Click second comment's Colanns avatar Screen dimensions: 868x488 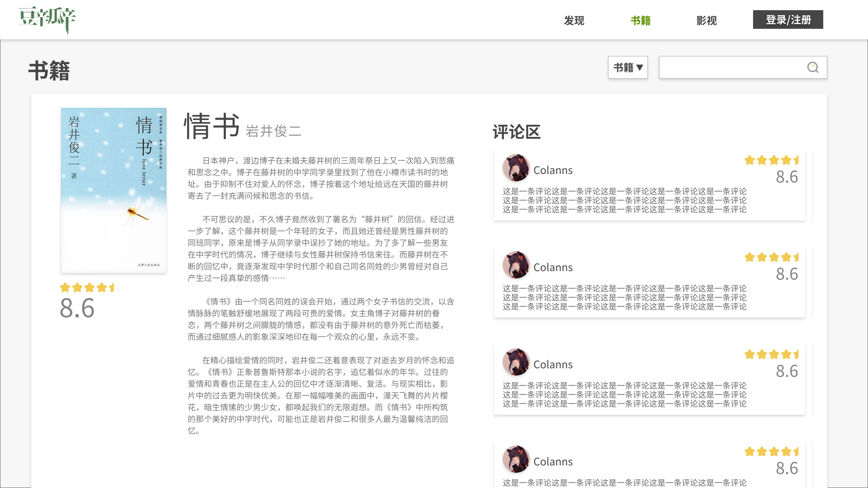click(x=516, y=265)
